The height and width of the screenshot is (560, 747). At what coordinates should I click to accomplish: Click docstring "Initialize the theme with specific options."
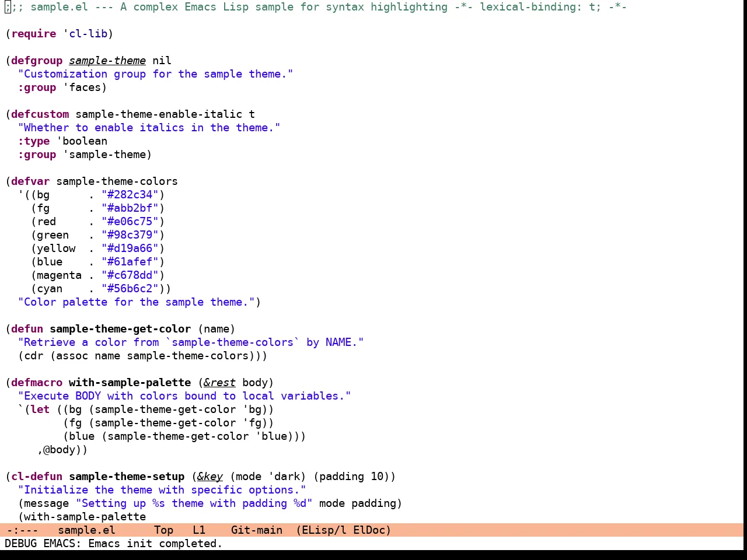162,490
